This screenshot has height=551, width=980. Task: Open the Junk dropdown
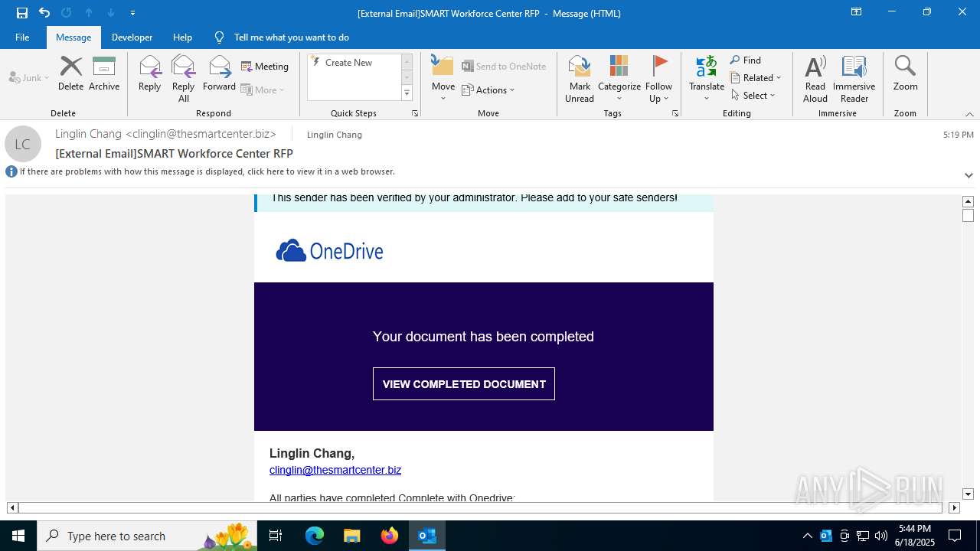point(29,77)
